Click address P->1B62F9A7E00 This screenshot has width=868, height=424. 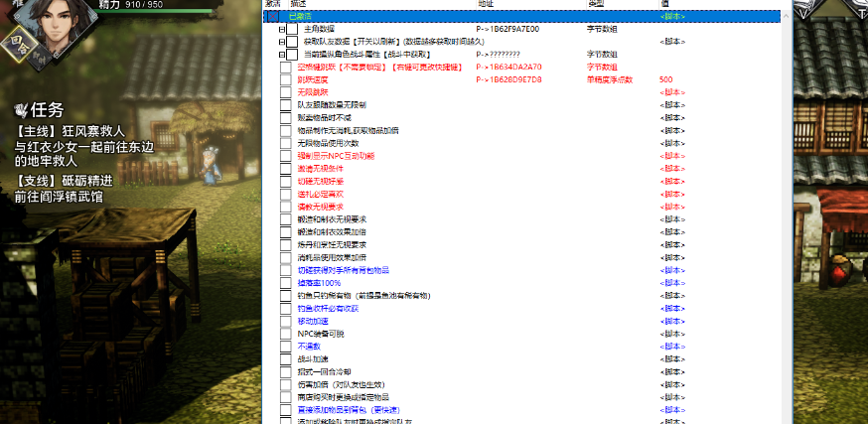pos(507,30)
